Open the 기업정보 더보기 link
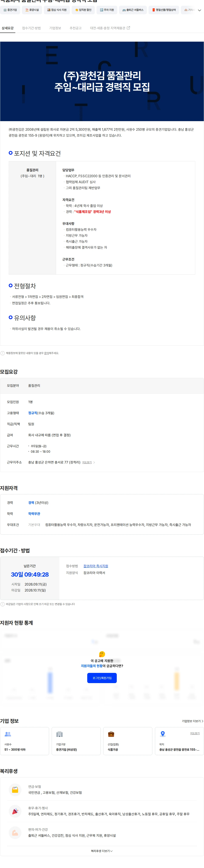Image resolution: width=204 pixels, height=868 pixels. (x=192, y=721)
